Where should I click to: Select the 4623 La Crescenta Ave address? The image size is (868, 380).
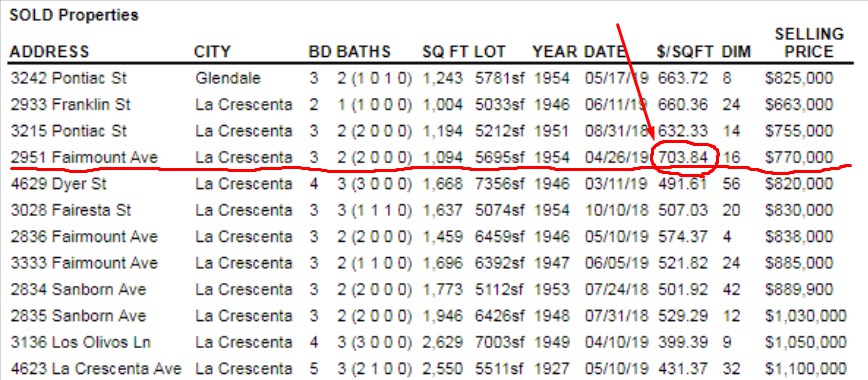click(x=96, y=368)
